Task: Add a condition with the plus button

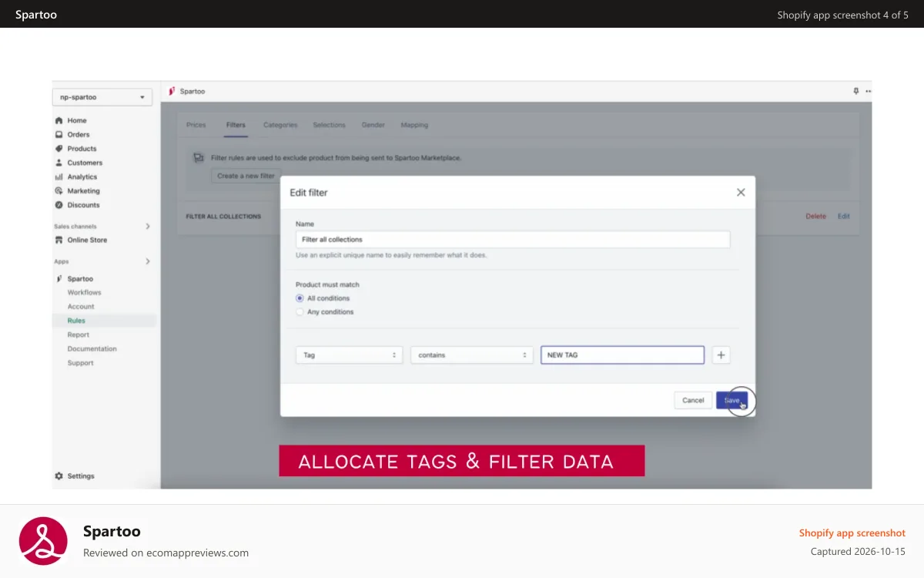Action: click(721, 355)
